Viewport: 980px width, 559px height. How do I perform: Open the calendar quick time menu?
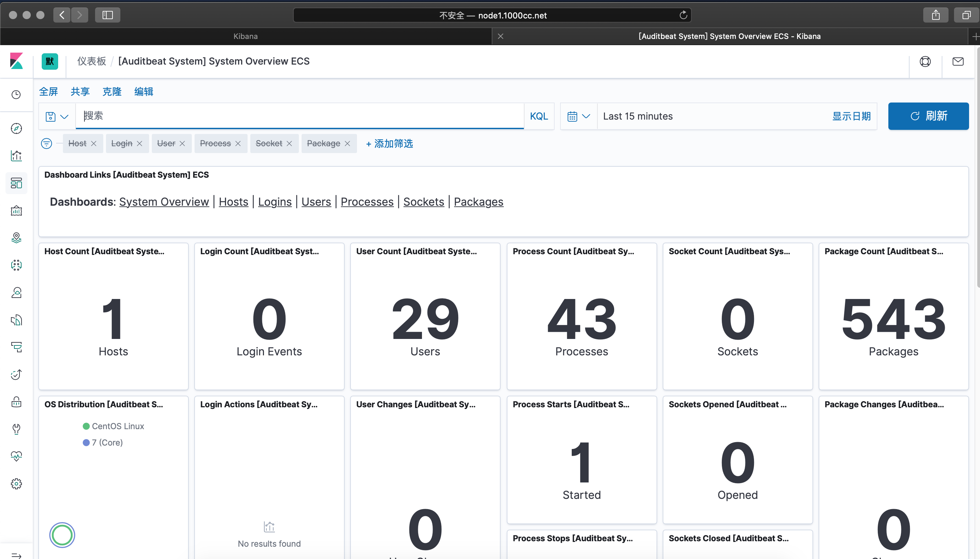578,116
